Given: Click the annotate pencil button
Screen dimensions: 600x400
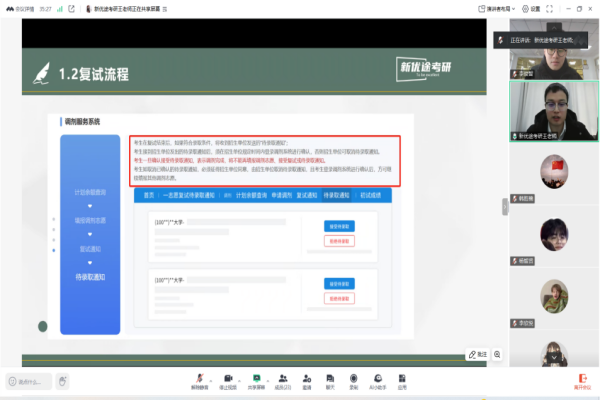Looking at the screenshot, I should click(476, 354).
